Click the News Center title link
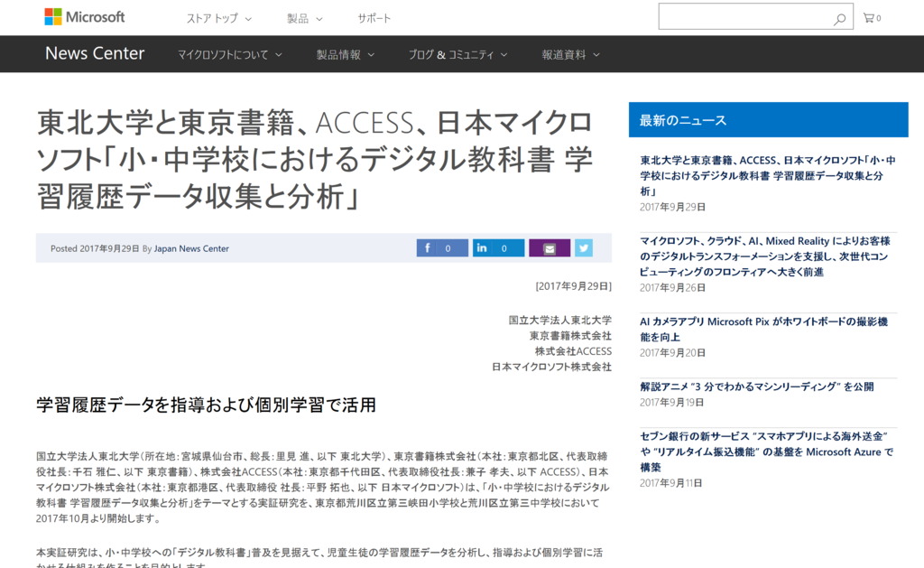The width and height of the screenshot is (924, 568). pyautogui.click(x=95, y=53)
